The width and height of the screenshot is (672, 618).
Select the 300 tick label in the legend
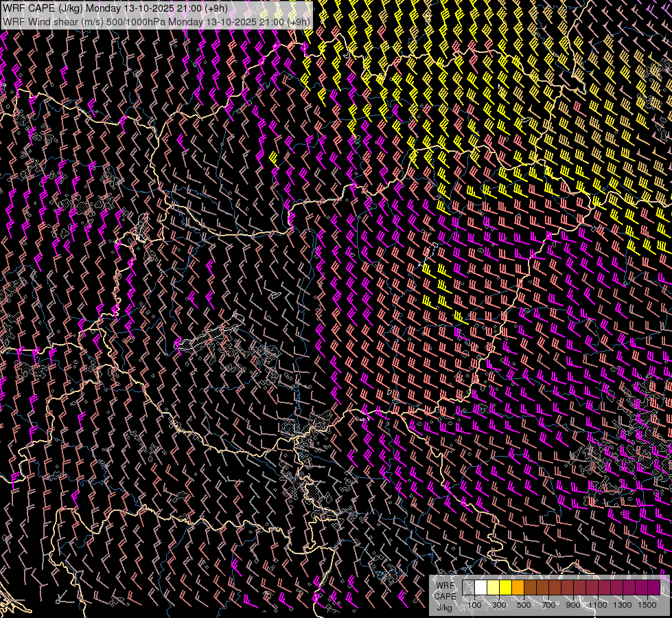pyautogui.click(x=499, y=605)
